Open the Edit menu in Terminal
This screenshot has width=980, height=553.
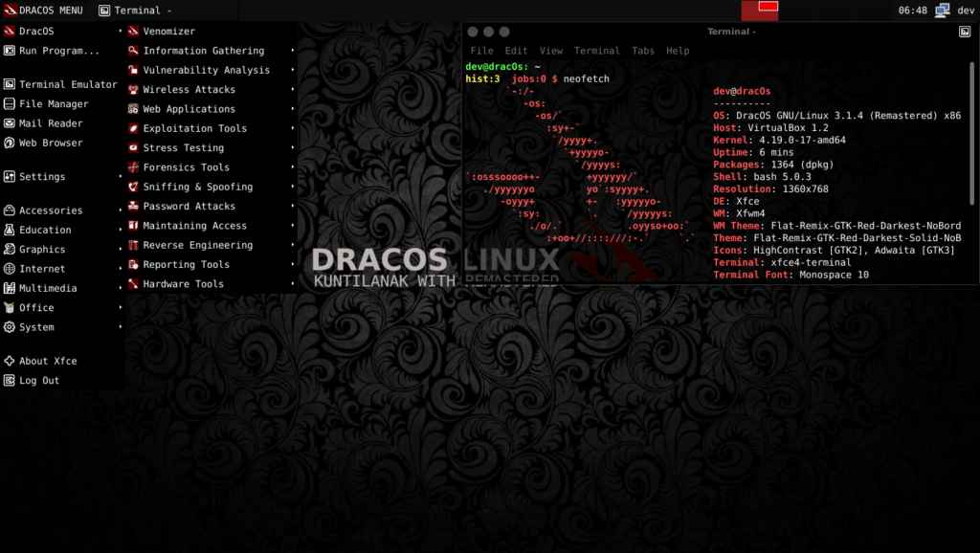coord(516,51)
